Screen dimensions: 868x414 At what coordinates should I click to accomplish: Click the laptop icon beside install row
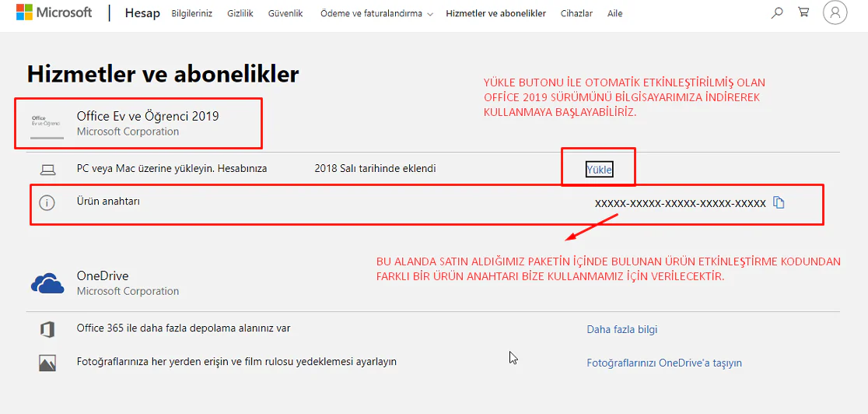[x=48, y=170]
